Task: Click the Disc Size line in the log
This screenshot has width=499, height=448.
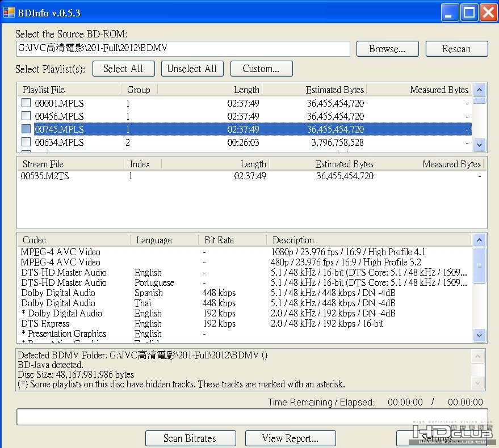Action: tap(76, 374)
